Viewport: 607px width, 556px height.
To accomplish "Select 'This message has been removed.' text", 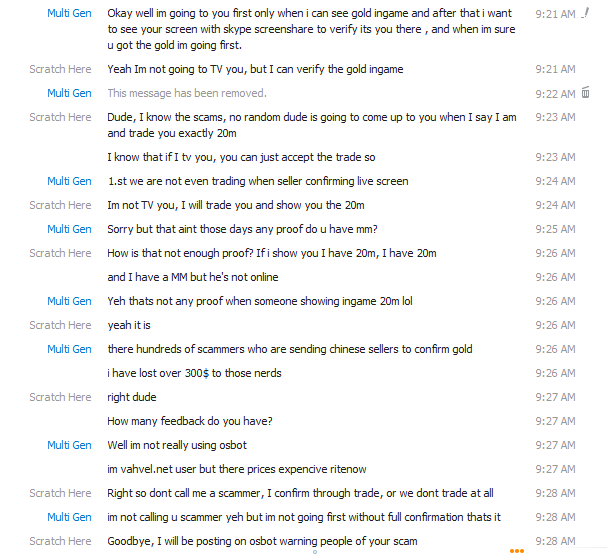I will [x=187, y=93].
